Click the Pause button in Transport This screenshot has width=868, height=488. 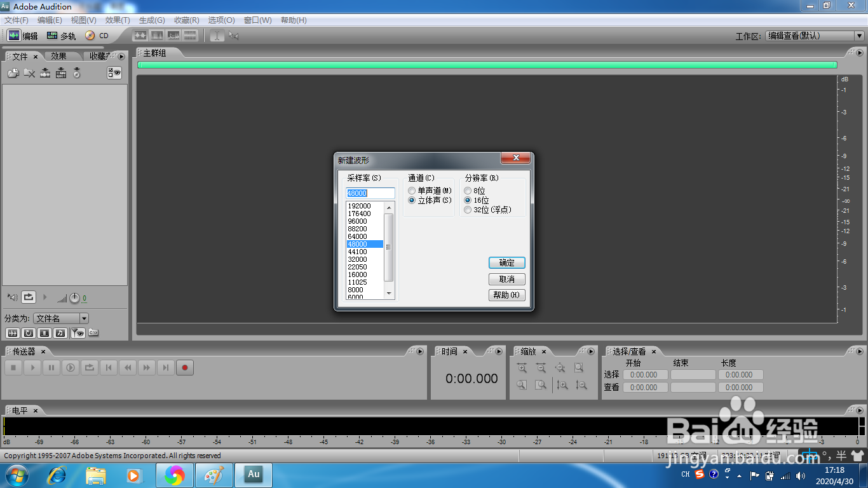tap(52, 367)
